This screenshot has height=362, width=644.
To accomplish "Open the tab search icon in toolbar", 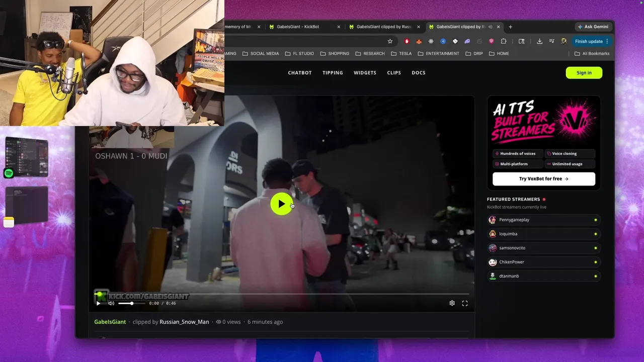I will 522,41.
